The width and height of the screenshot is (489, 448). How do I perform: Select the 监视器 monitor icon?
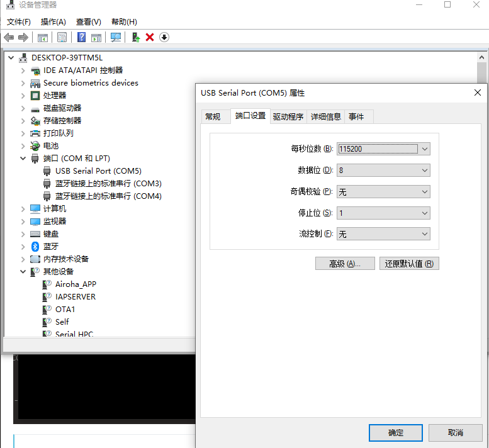click(35, 221)
